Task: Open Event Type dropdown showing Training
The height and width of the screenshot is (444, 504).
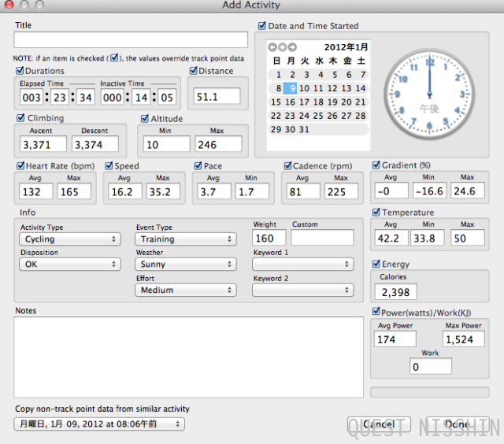Action: 186,239
